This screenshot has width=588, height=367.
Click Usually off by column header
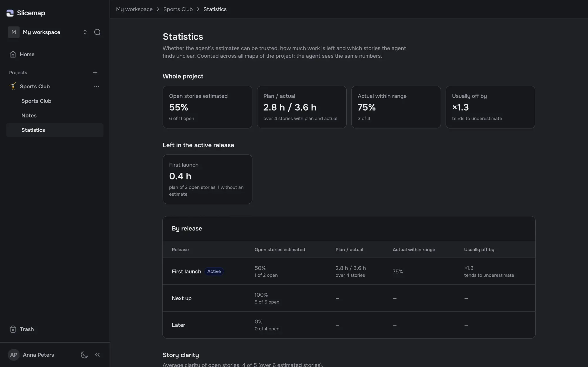coord(479,250)
